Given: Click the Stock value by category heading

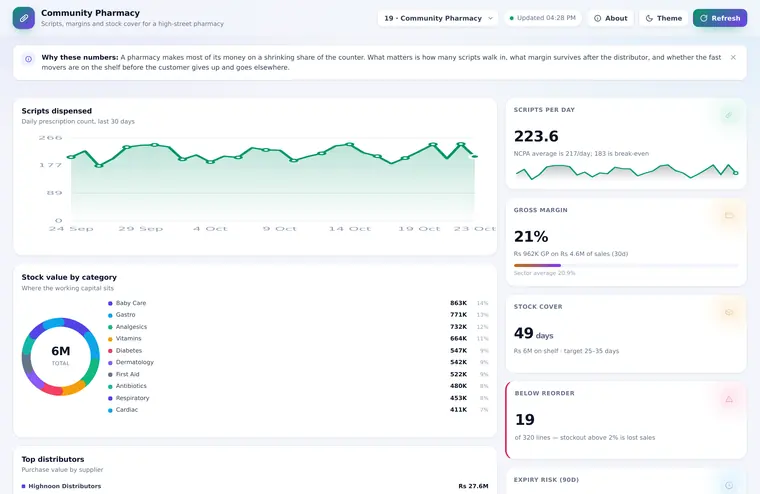Looking at the screenshot, I should pos(69,277).
